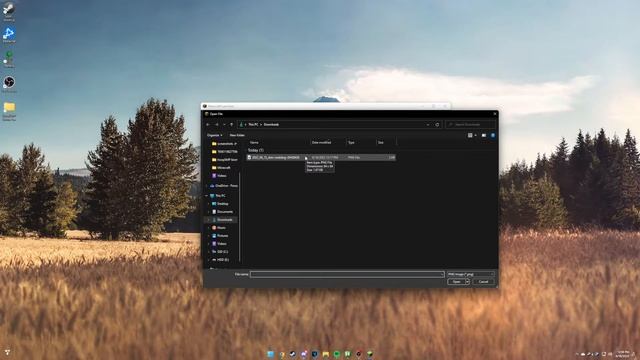Collapse the Today group header
This screenshot has width=640, height=360.
point(256,150)
